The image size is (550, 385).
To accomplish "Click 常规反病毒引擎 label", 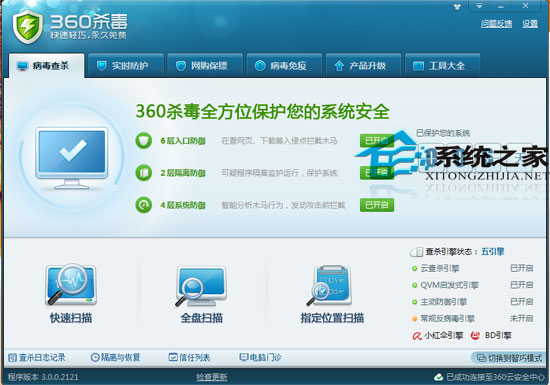I will [448, 318].
